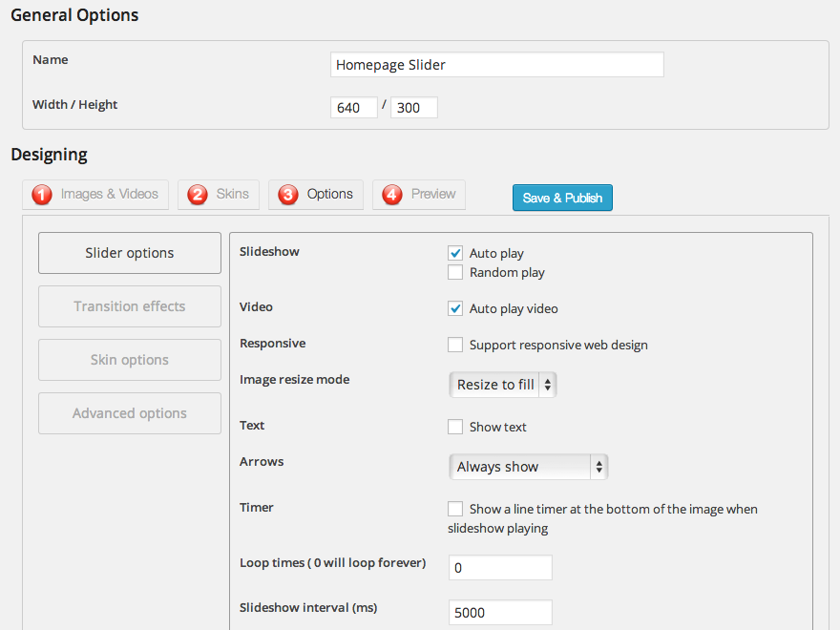This screenshot has height=630, width=840.
Task: Click the Slideshow interval input field
Action: [500, 613]
